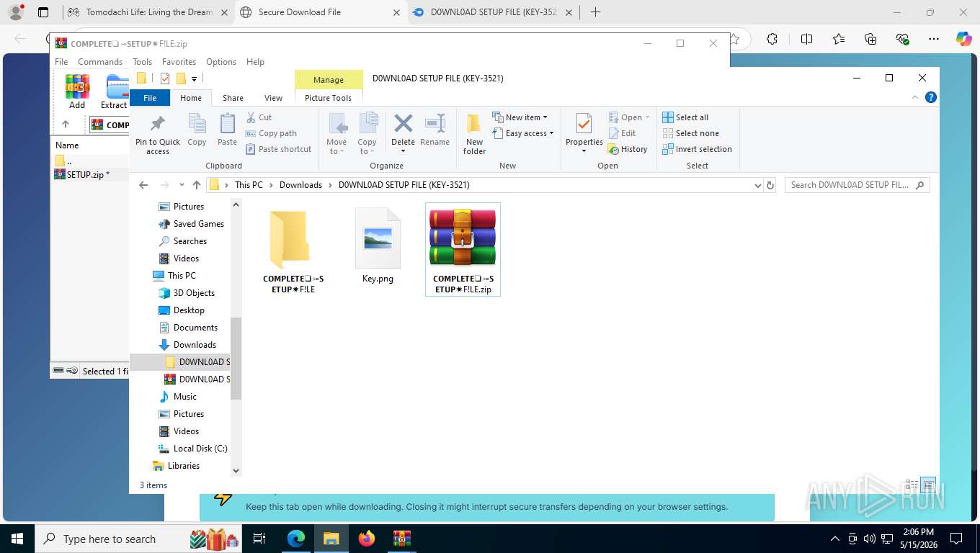Expand the address bar history dropdown

[x=757, y=185]
